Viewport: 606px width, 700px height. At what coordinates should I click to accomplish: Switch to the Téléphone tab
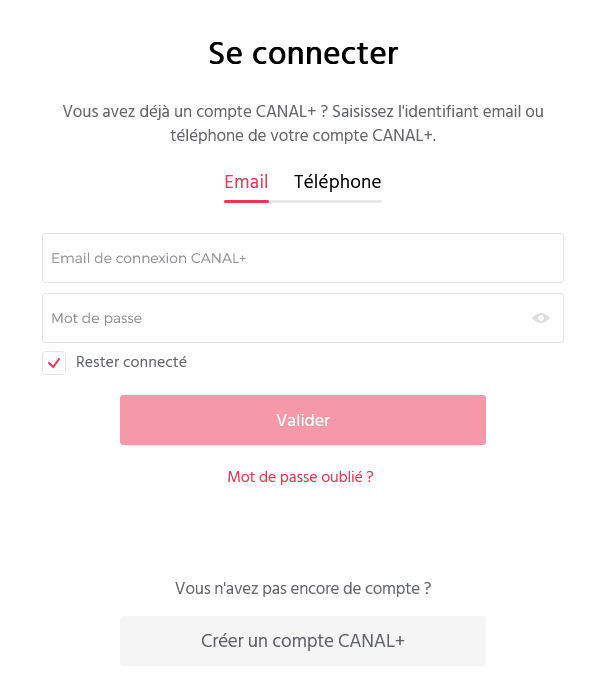[x=337, y=182]
